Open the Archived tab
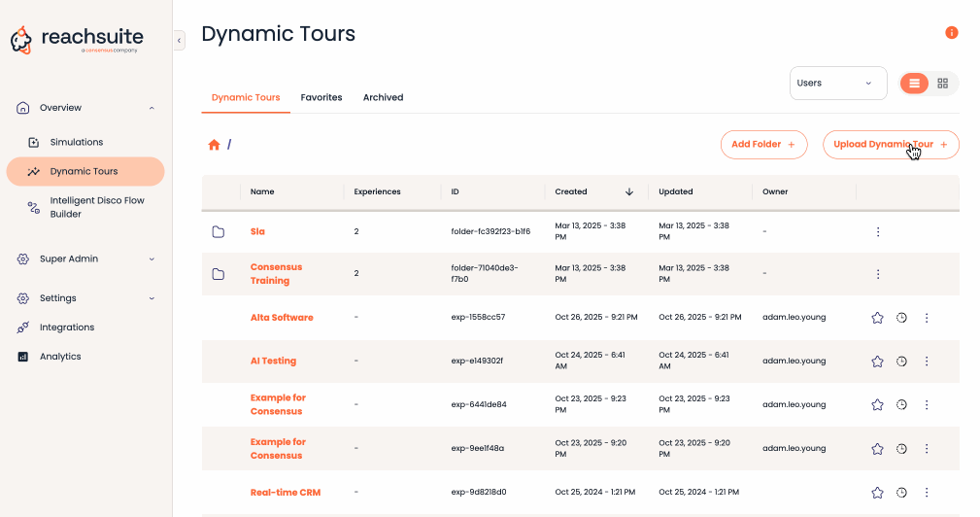 (383, 97)
